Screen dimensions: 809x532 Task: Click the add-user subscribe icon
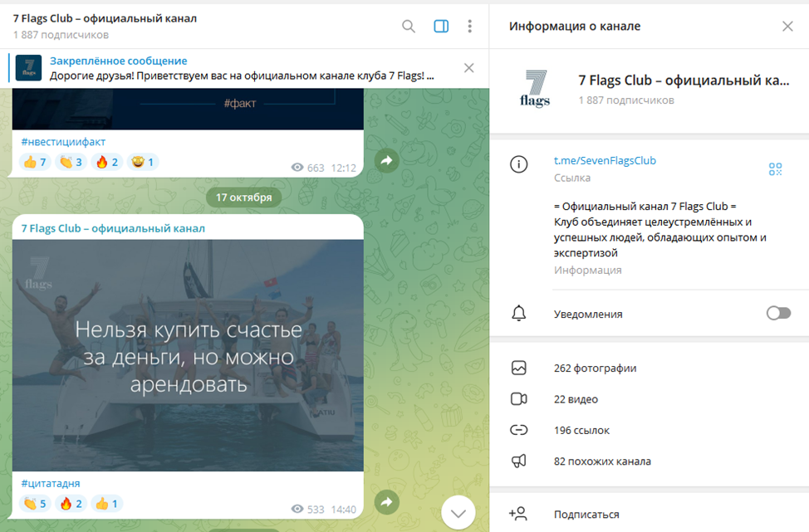[518, 514]
